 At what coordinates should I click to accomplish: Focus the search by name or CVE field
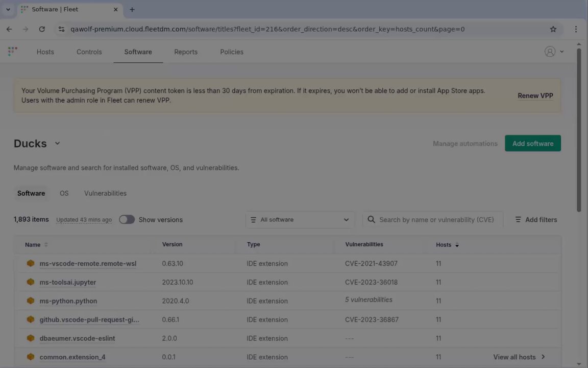pyautogui.click(x=432, y=220)
